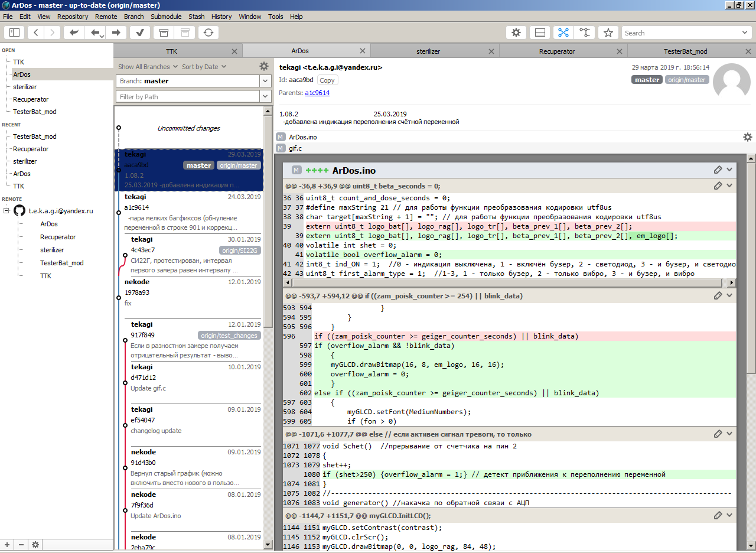The width and height of the screenshot is (756, 553).
Task: Open the toolbar gear settings icon
Action: (x=516, y=32)
